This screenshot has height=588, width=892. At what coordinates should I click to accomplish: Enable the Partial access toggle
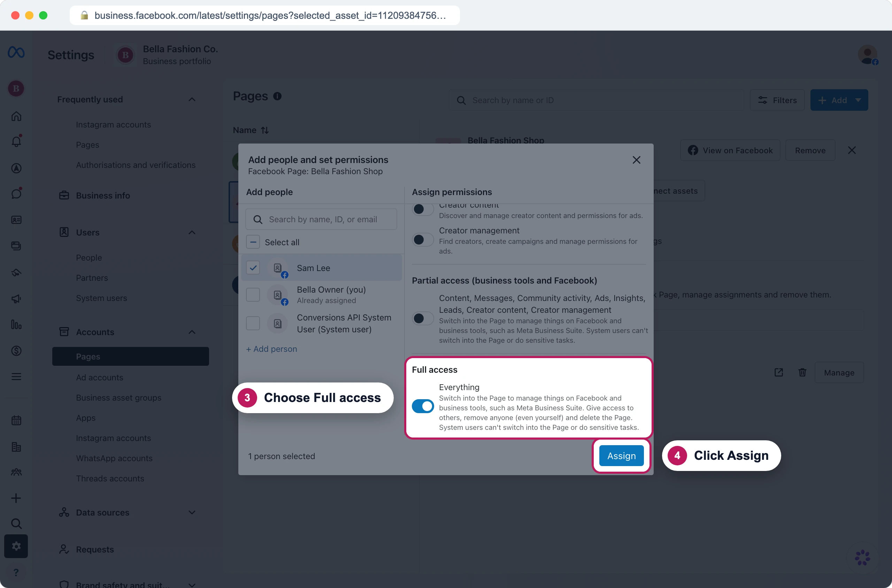click(423, 318)
